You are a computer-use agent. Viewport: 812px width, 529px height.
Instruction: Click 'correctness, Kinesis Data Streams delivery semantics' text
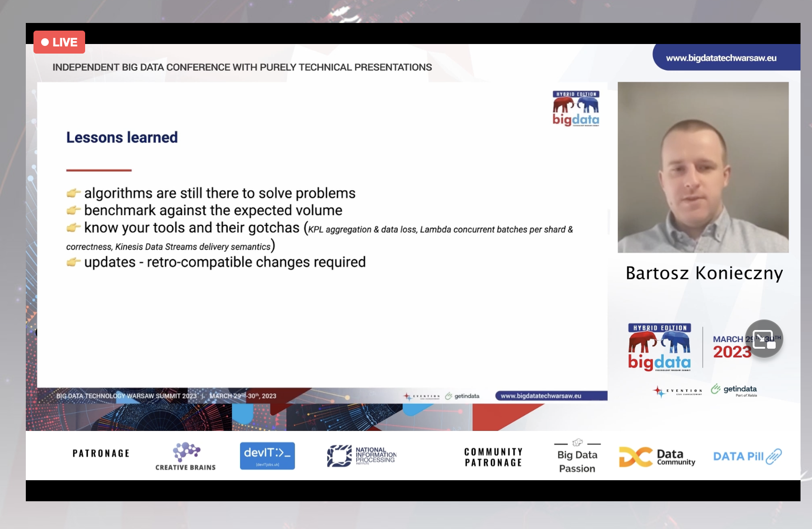(x=168, y=247)
